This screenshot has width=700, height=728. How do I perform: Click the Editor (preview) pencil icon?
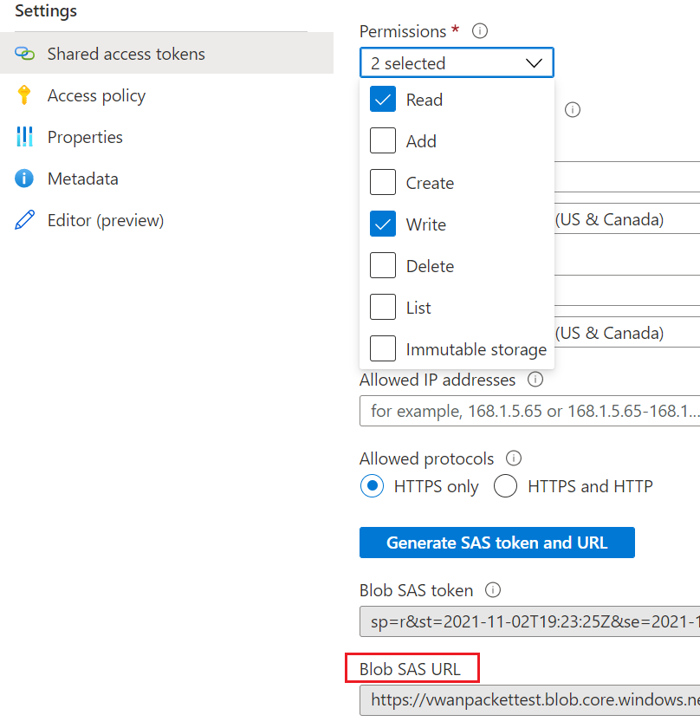coord(24,220)
